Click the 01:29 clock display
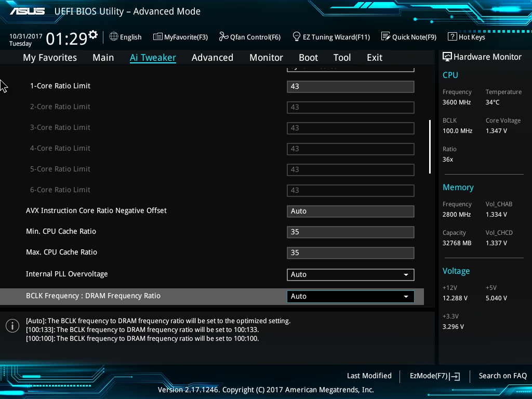 [x=67, y=38]
